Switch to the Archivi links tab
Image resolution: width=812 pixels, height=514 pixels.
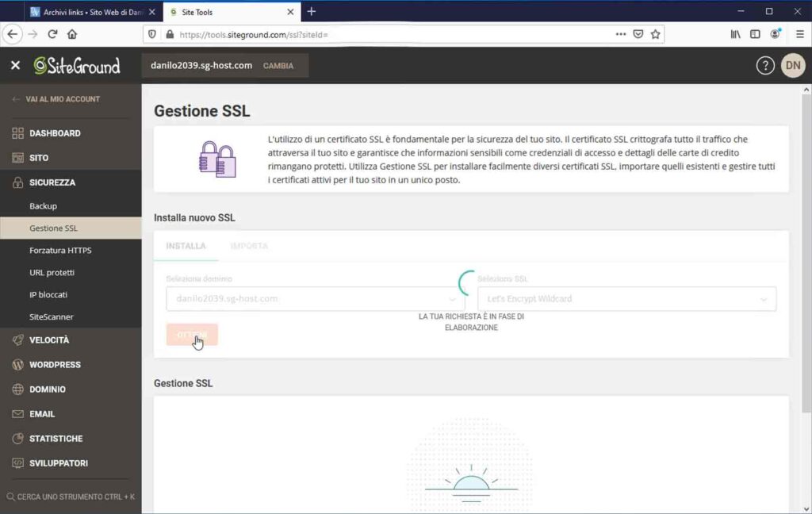click(93, 12)
